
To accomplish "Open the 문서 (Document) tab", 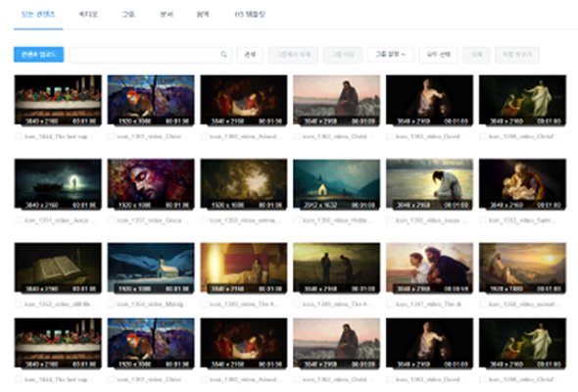I will tap(167, 15).
